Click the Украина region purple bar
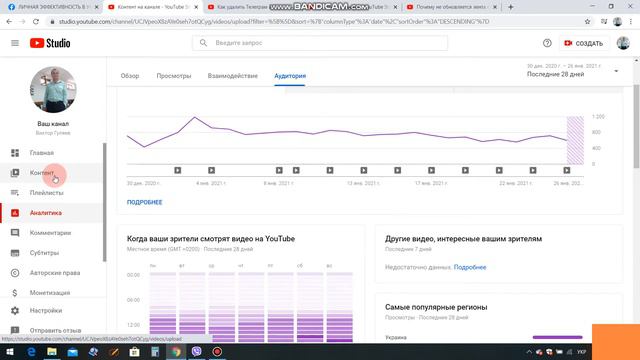 pyautogui.click(x=558, y=337)
